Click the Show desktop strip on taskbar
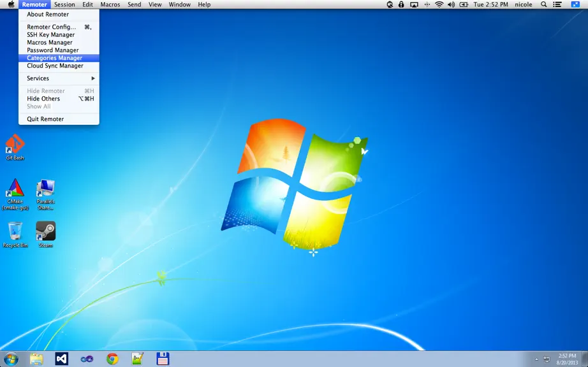 coord(585,359)
